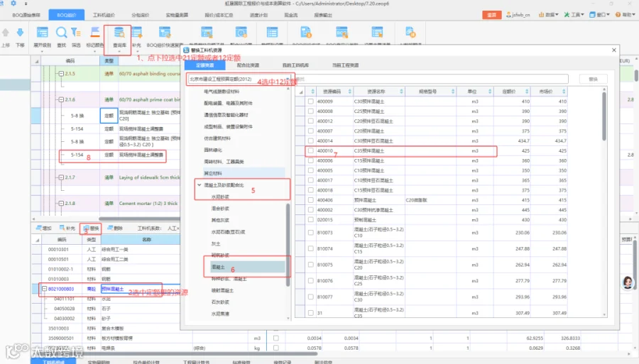Check the box for resource 400009 C30

click(310, 101)
